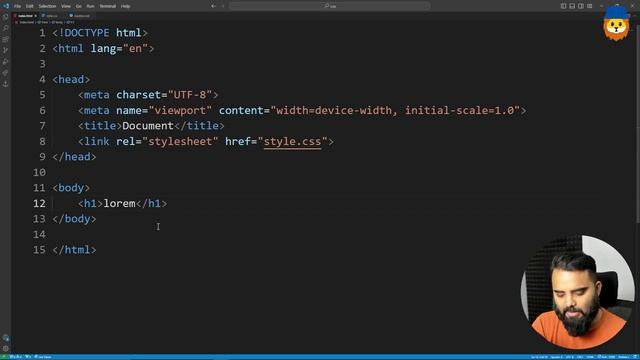This screenshot has width=640, height=360.
Task: Open the Search view in activity bar
Action: point(5,28)
